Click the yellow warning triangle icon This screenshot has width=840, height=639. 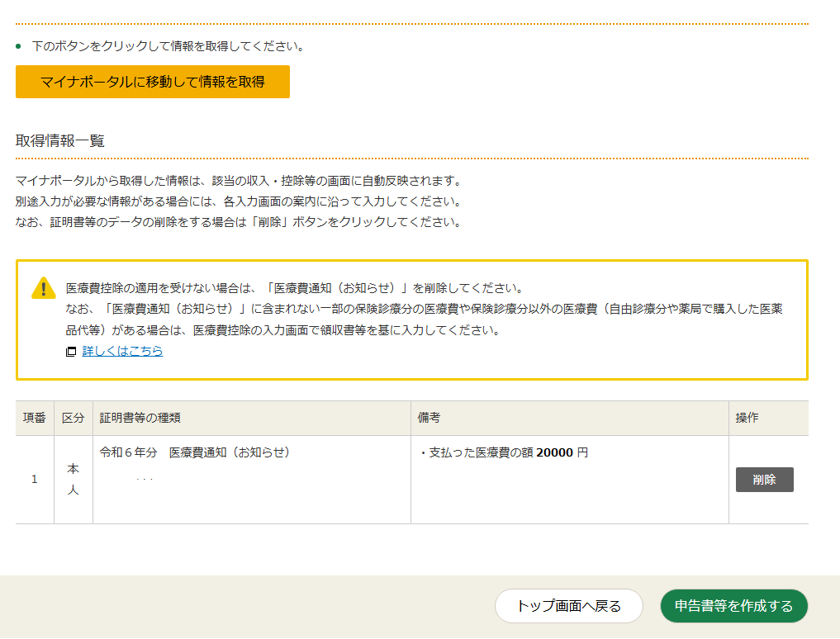tap(43, 288)
